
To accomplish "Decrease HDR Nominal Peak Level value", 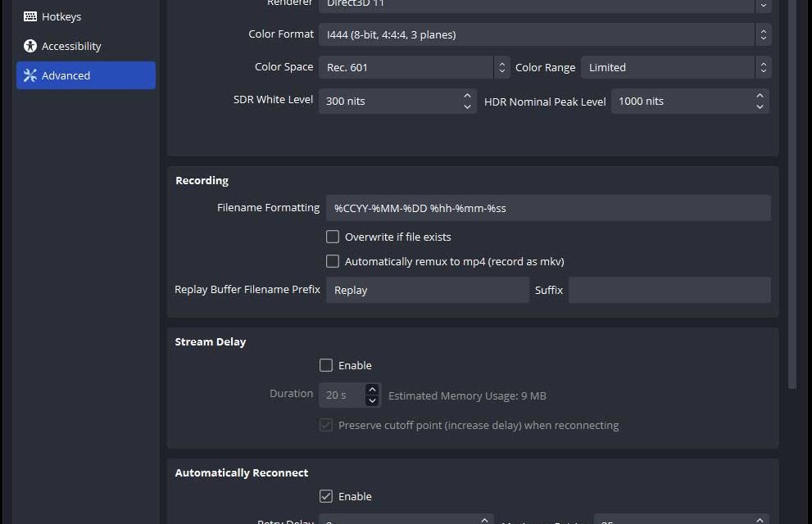I will click(760, 106).
